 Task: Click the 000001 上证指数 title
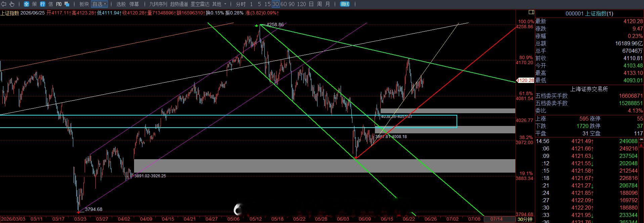[x=589, y=13]
